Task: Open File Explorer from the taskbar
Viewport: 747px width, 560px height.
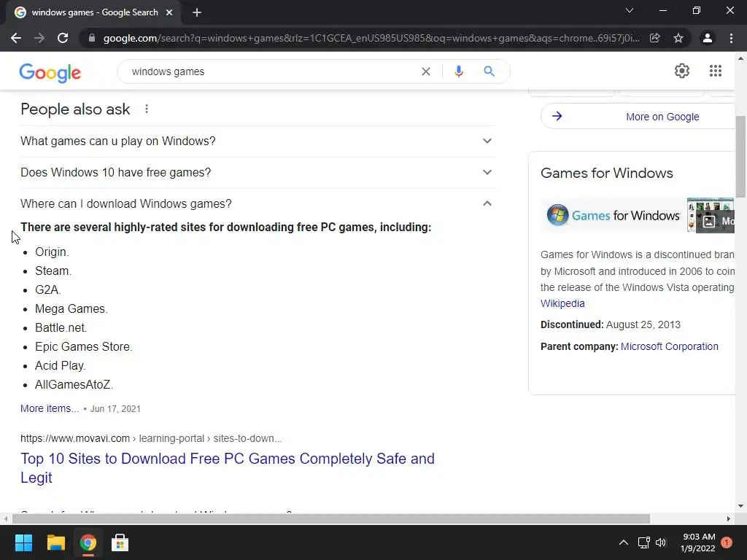Action: click(x=55, y=542)
